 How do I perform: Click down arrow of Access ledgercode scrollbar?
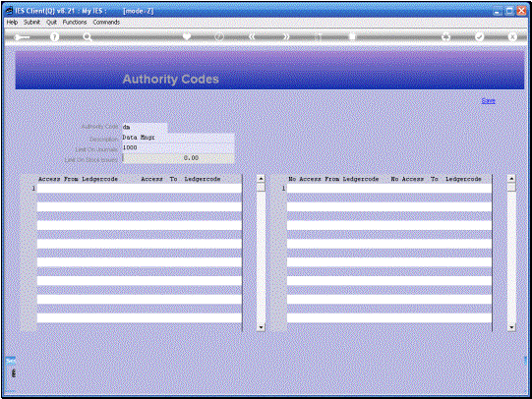point(261,327)
